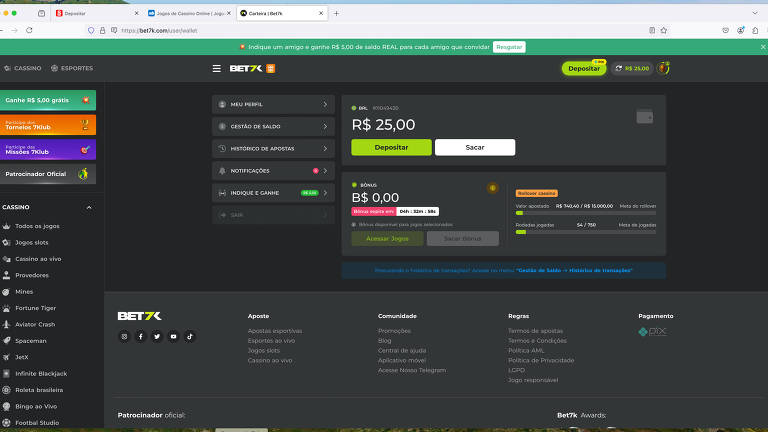Open Ganhe R$ 5,00 grátis promo banner
The width and height of the screenshot is (768, 432).
[48, 100]
